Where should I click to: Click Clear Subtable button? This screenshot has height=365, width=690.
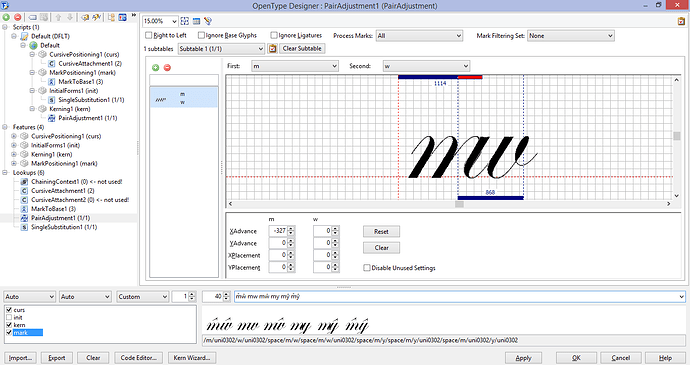coord(302,48)
